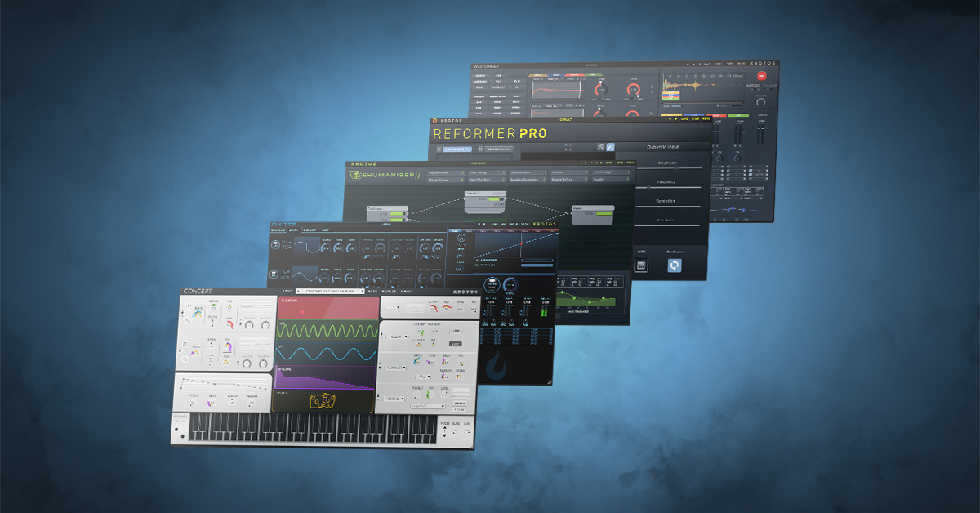The height and width of the screenshot is (513, 980).
Task: Click the highlighted blue tool icon in Reformer Pro
Action: [610, 146]
